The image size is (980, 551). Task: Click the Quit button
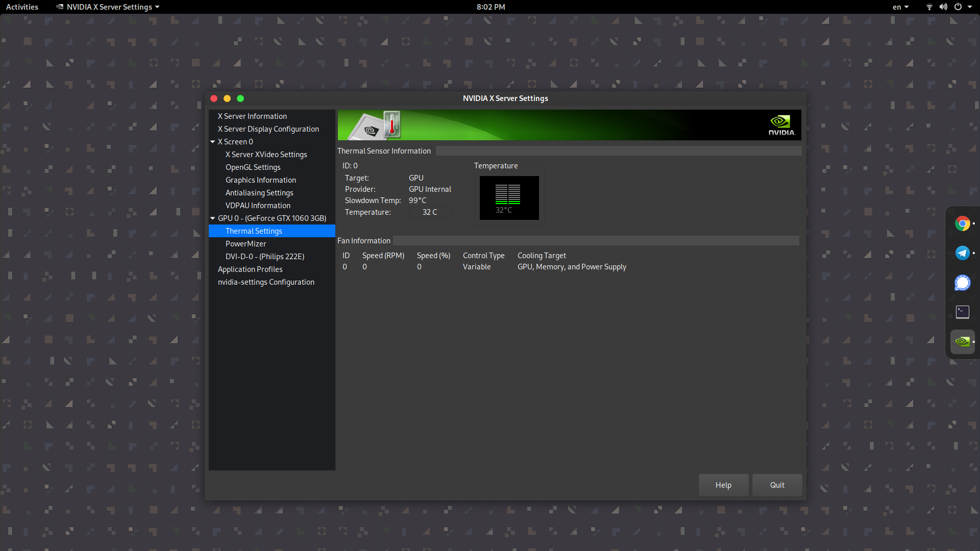[777, 485]
